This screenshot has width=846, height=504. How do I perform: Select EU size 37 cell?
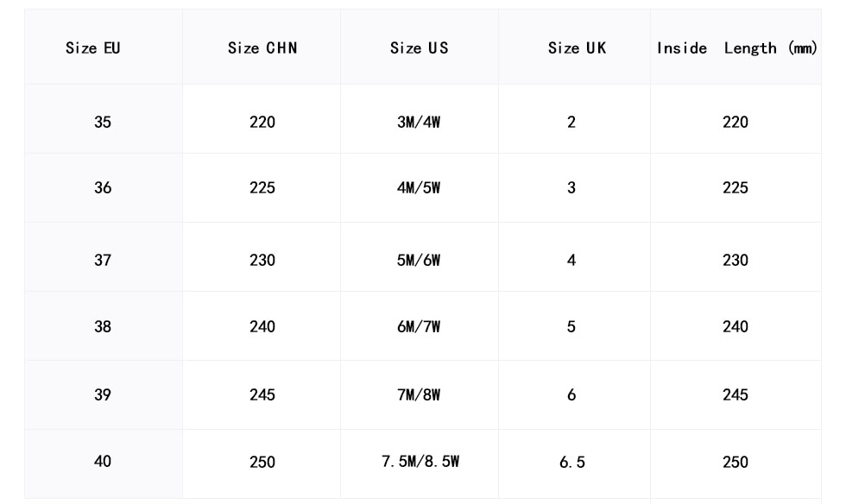[103, 260]
